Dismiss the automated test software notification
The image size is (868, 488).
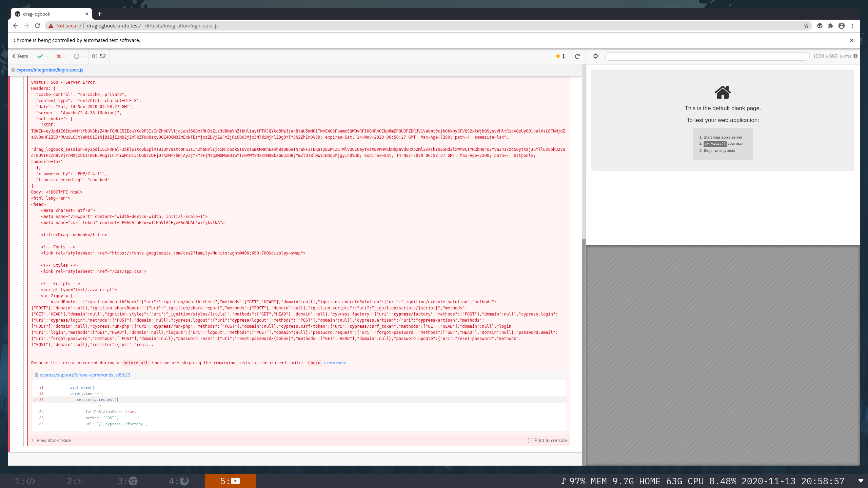851,40
